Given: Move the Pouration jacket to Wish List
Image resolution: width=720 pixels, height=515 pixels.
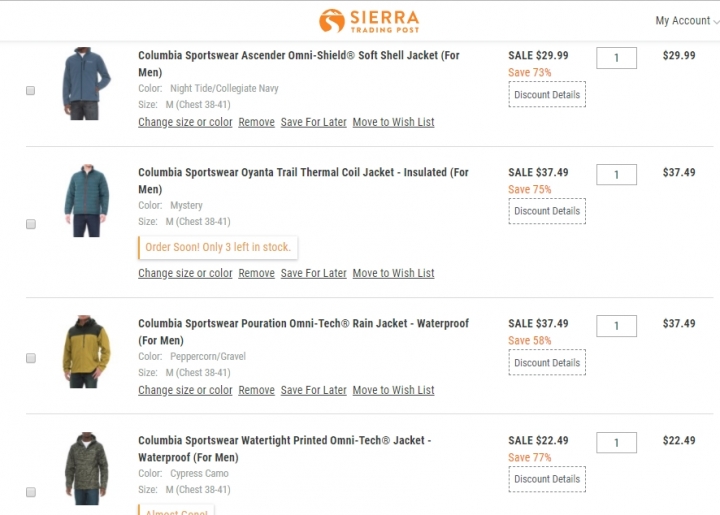Looking at the screenshot, I should 394,390.
